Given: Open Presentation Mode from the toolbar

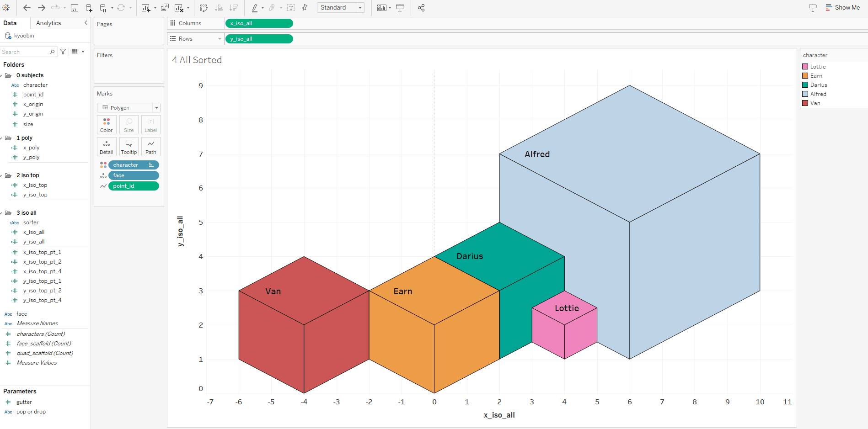Looking at the screenshot, I should [400, 8].
